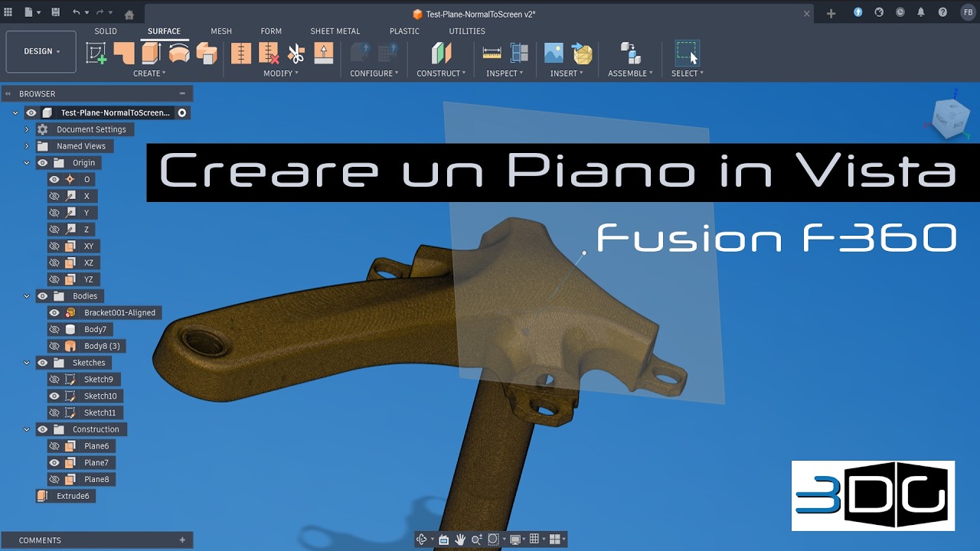Undo the last action
The width and height of the screenshot is (980, 551).
(76, 12)
